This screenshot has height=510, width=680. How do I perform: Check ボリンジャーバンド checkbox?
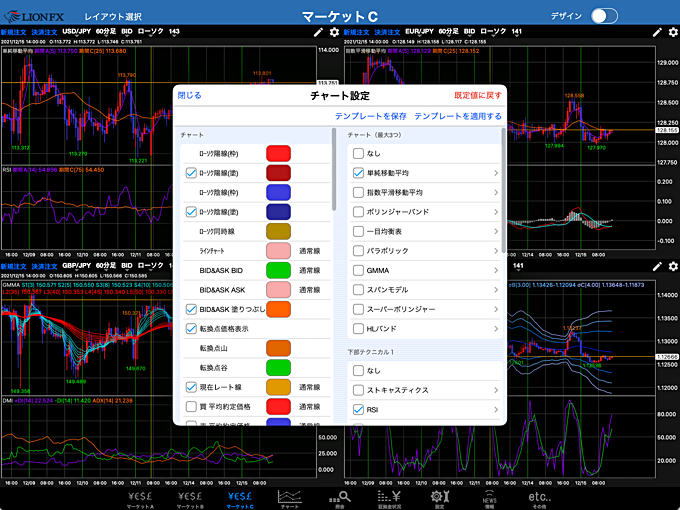(x=358, y=212)
